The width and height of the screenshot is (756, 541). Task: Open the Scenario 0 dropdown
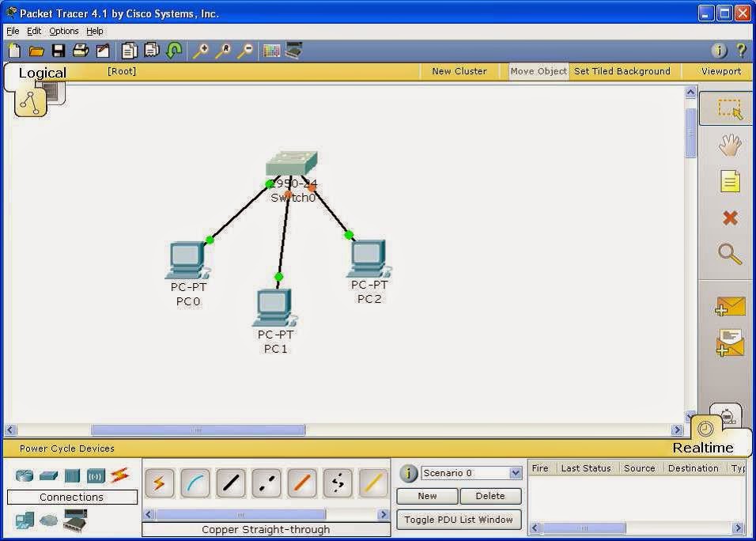pos(472,472)
